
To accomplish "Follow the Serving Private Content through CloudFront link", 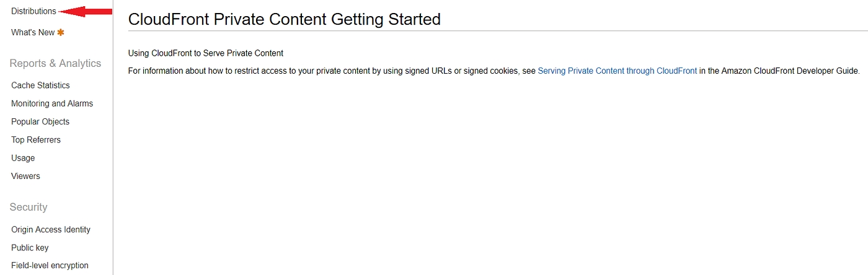I will pyautogui.click(x=617, y=71).
